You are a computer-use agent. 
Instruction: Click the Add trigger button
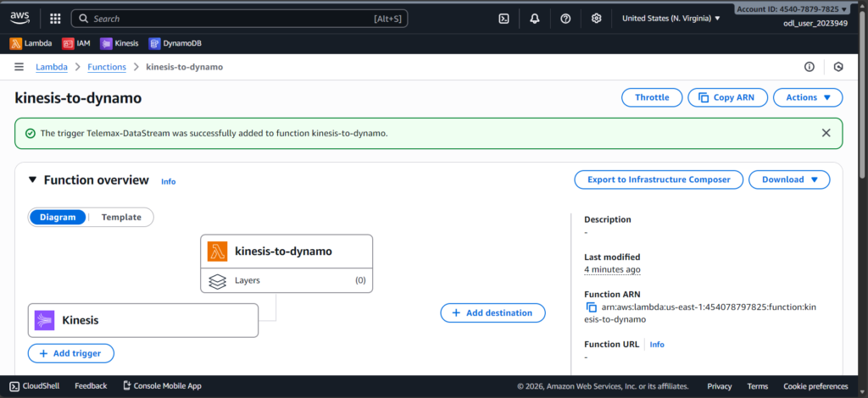pos(70,353)
